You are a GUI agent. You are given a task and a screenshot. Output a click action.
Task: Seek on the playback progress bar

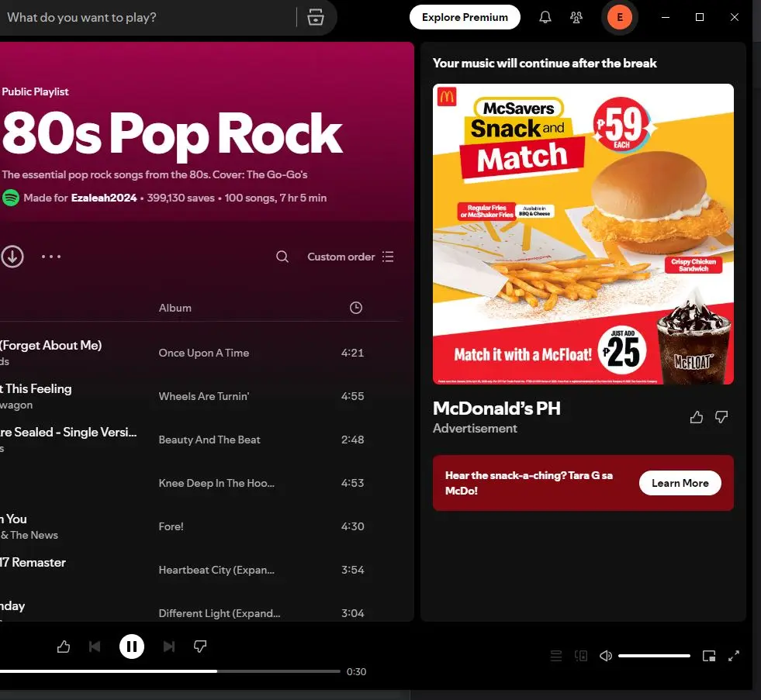click(170, 671)
